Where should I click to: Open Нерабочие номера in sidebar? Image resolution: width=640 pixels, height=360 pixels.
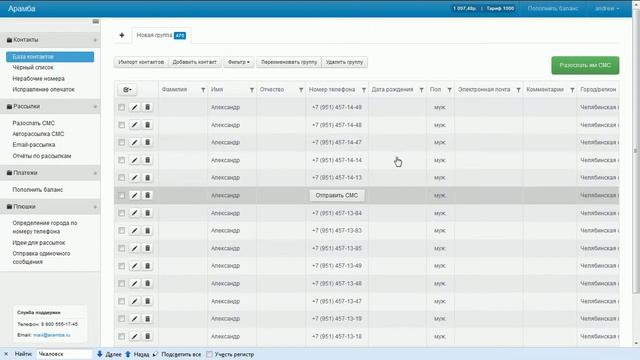tap(38, 78)
